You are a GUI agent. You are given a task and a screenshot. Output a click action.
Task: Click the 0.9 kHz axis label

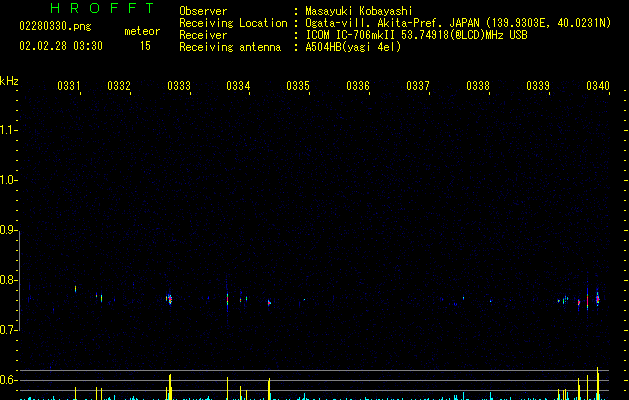(x=8, y=230)
